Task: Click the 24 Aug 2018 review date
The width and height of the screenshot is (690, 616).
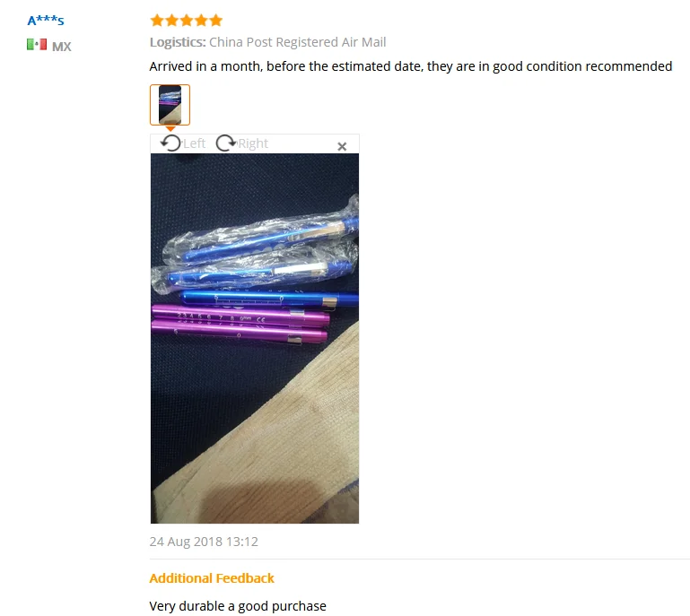Action: [x=204, y=542]
